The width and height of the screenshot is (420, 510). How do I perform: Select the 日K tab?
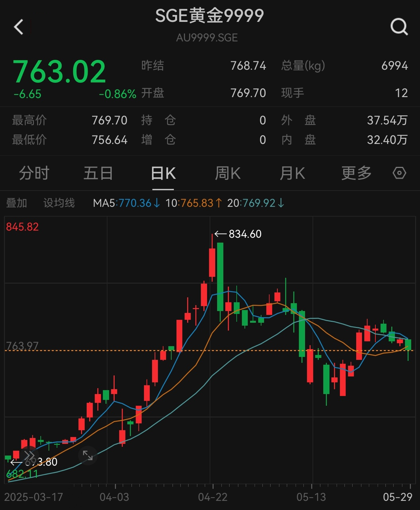(x=163, y=173)
